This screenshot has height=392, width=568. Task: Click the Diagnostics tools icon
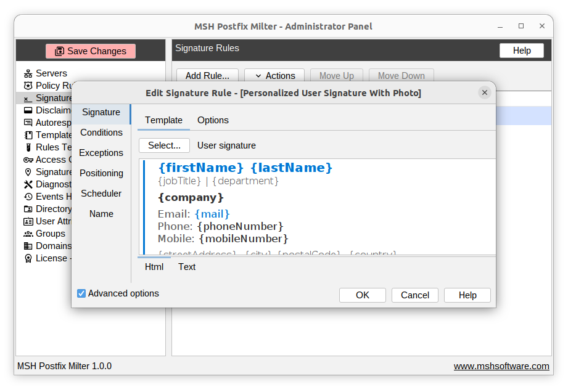click(x=28, y=184)
